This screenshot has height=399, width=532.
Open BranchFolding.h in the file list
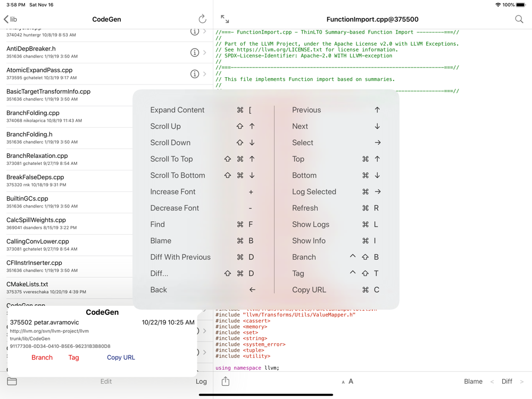(66, 138)
